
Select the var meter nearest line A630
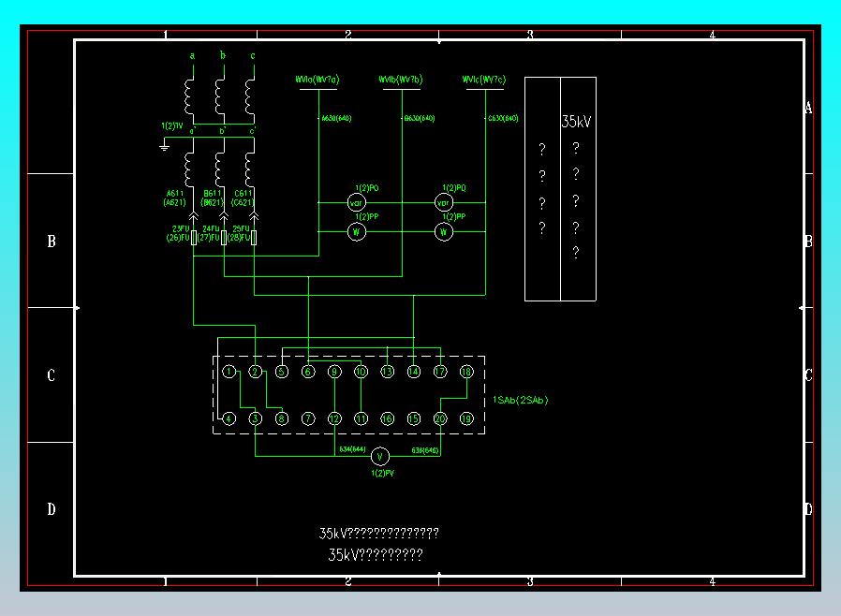click(x=357, y=202)
